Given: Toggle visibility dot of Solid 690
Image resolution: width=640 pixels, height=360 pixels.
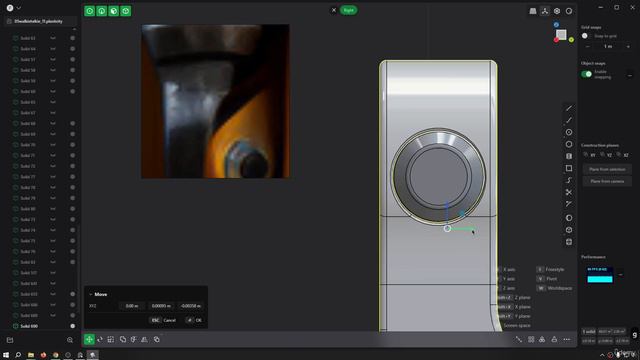Looking at the screenshot, I should point(73,326).
